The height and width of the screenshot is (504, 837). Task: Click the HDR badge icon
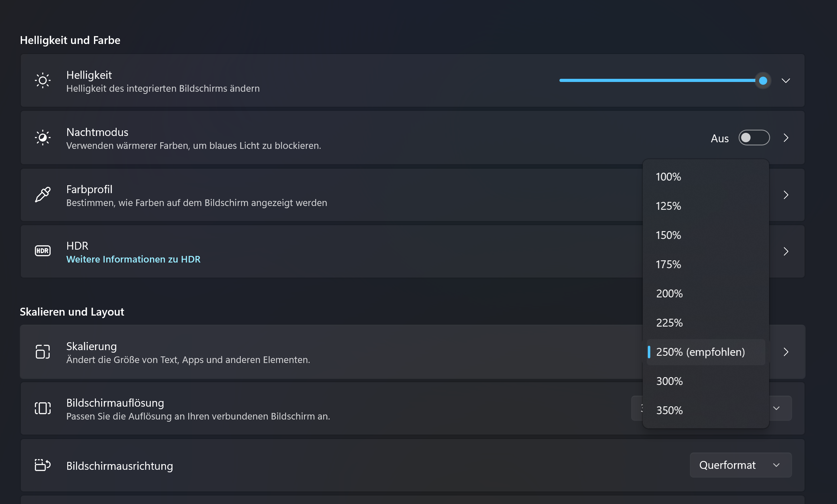pyautogui.click(x=42, y=251)
